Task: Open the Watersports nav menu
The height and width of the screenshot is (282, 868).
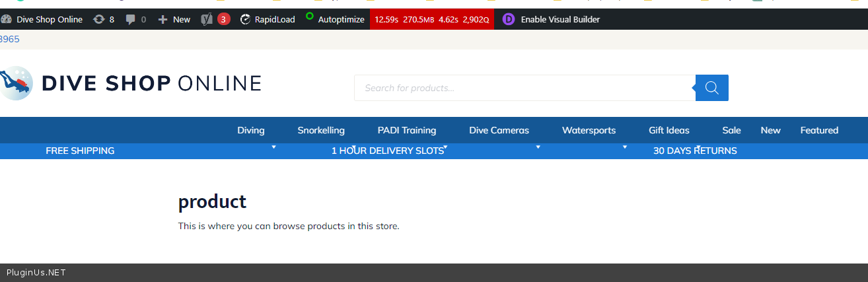Action: 589,130
